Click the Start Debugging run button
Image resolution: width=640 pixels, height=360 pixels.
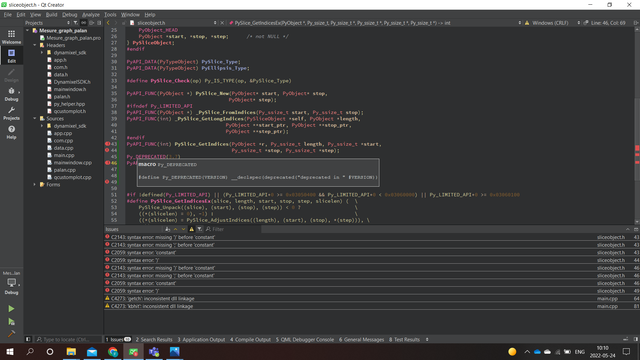pos(11,322)
